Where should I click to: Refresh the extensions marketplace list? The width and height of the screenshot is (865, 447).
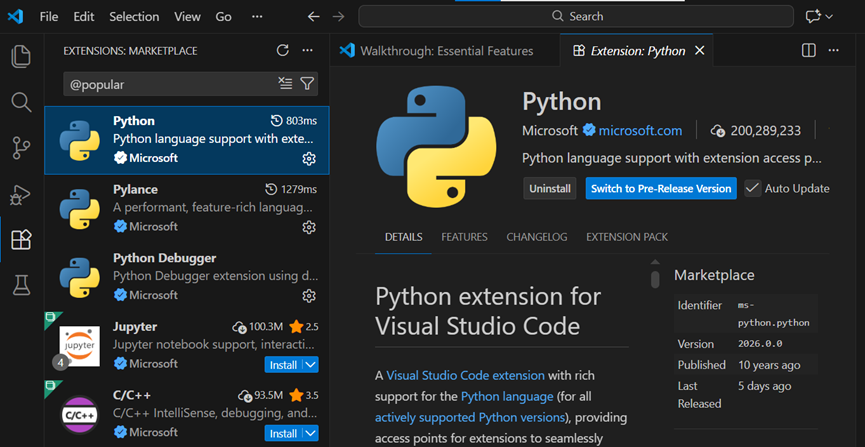coord(282,50)
